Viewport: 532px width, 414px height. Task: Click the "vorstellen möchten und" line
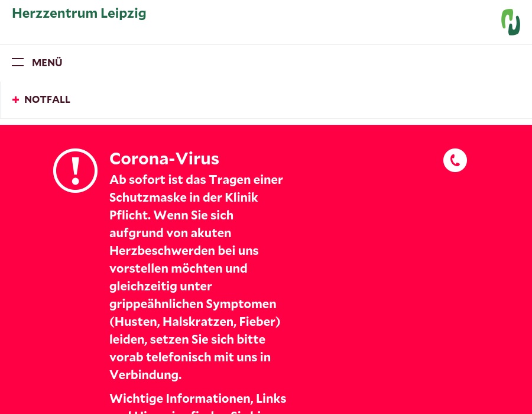pos(178,268)
